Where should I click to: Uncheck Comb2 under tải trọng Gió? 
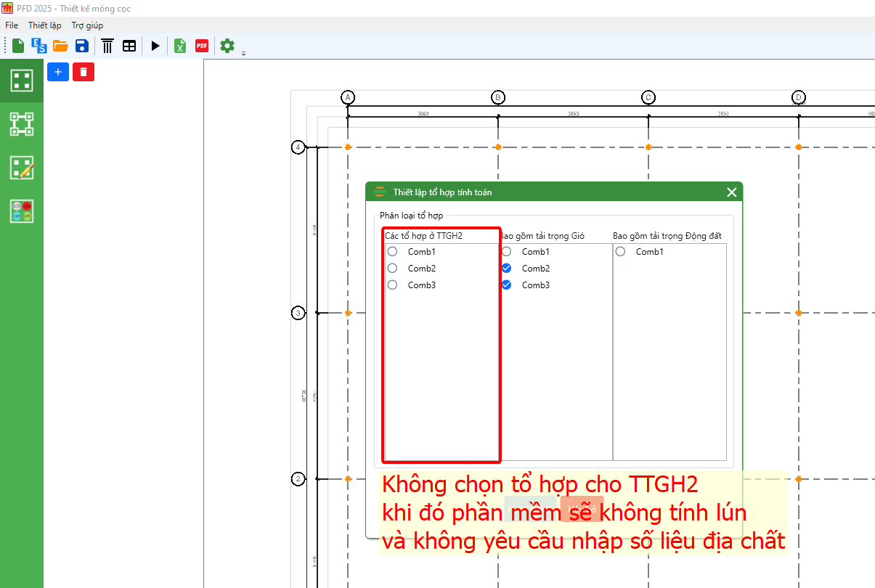[507, 269]
